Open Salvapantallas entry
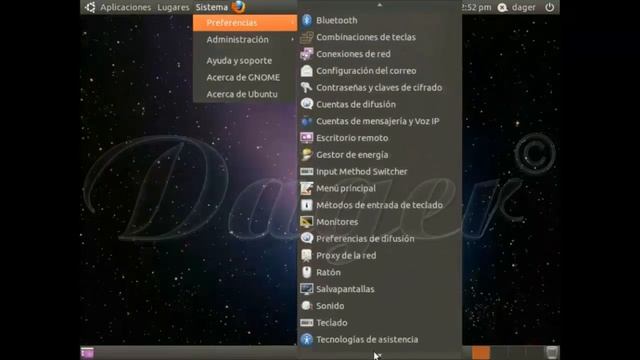This screenshot has width=640, height=360. 379,289
